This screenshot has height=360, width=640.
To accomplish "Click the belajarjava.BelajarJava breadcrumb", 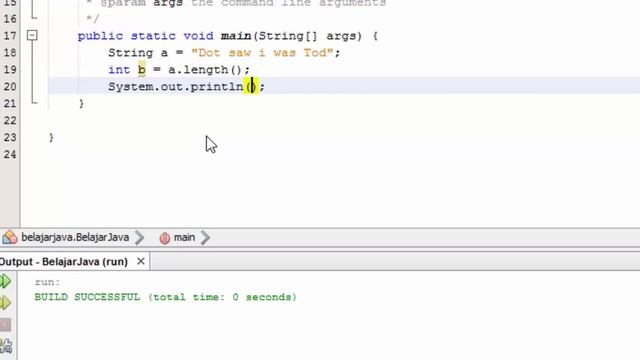I will coord(75,237).
